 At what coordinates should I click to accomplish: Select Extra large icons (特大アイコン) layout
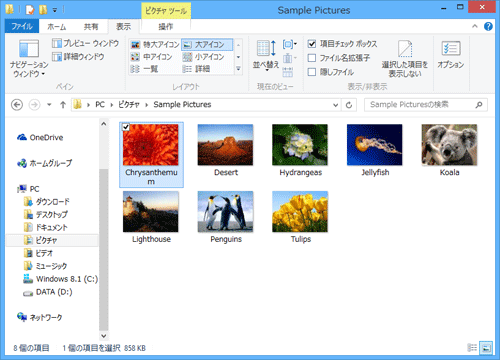click(x=155, y=44)
